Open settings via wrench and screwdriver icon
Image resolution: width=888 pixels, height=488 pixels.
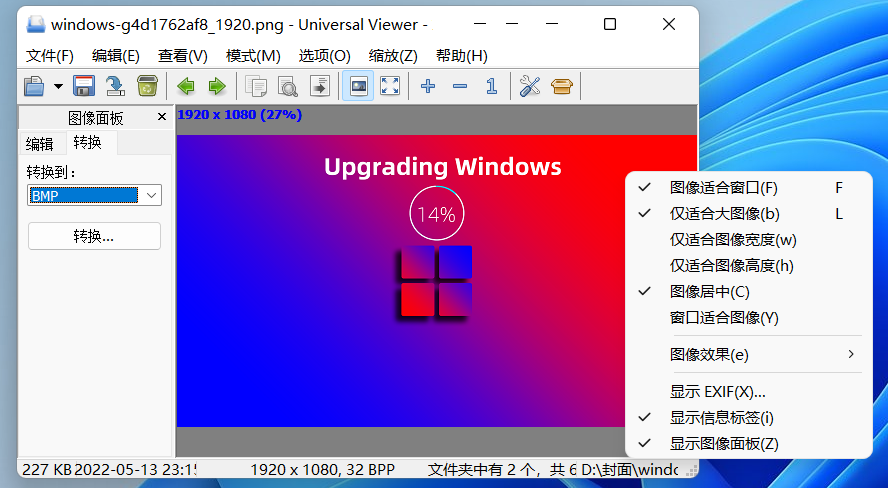pos(530,86)
